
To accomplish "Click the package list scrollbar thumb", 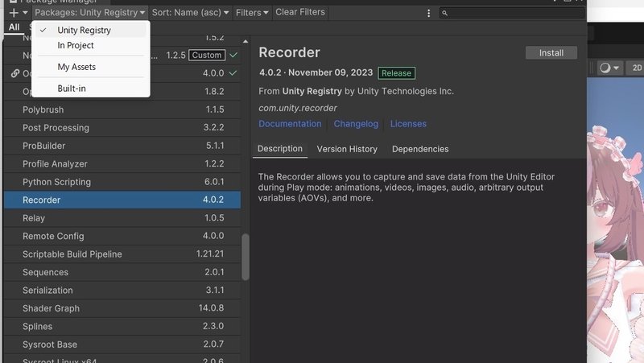I will coord(246,257).
